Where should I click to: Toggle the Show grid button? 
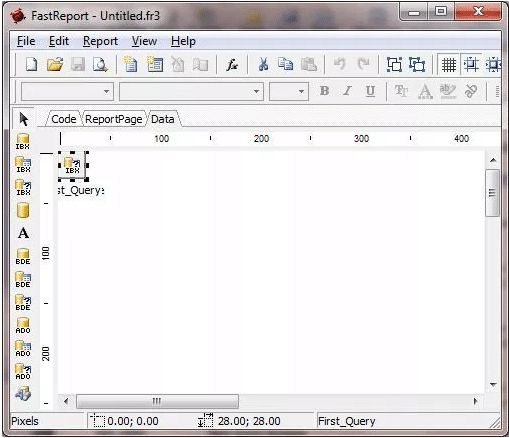[449, 65]
